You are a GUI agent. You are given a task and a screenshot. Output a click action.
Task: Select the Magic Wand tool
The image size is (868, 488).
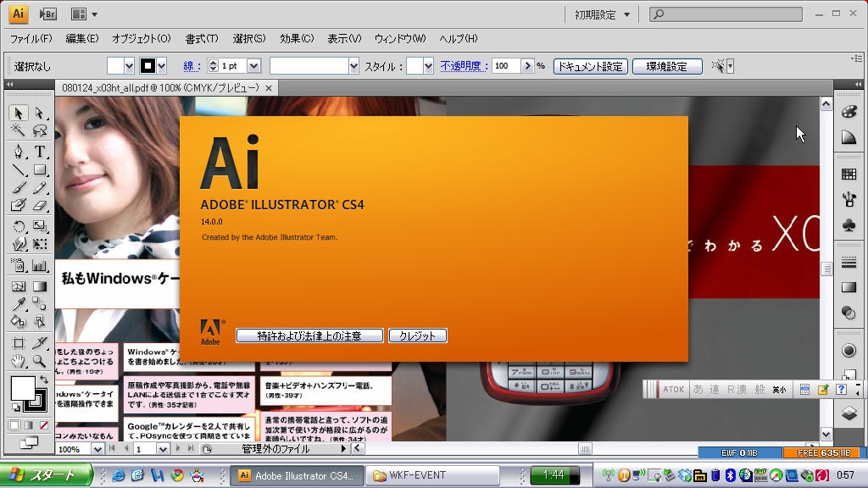coord(19,130)
